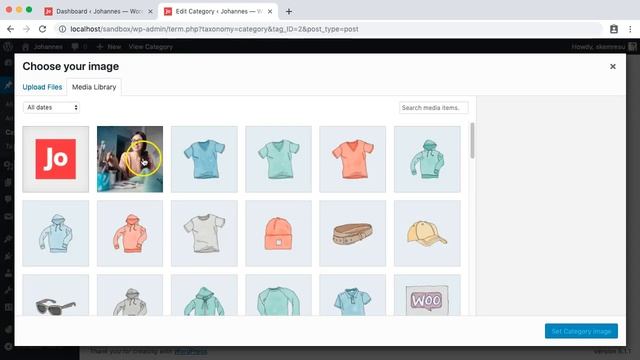Click the media grid scrollbar

click(472, 140)
